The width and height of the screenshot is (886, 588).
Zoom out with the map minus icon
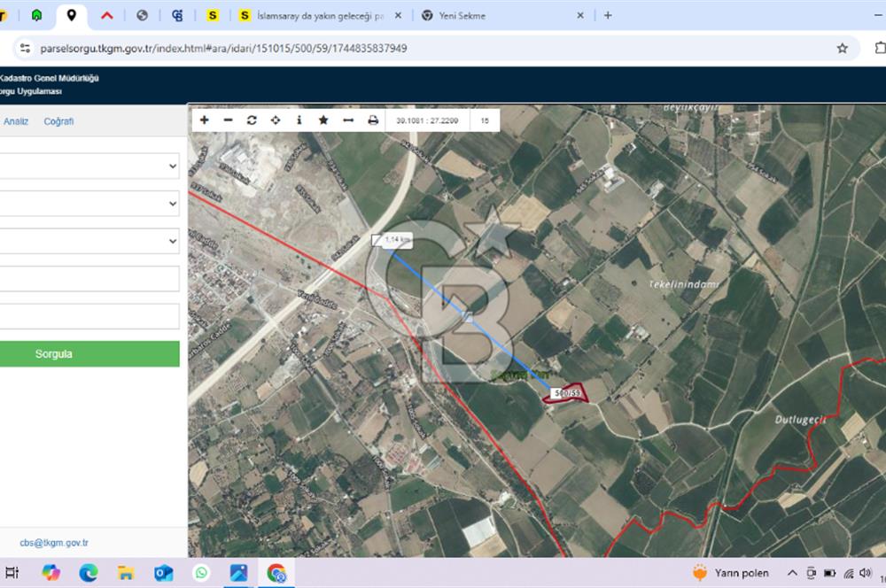(x=228, y=120)
